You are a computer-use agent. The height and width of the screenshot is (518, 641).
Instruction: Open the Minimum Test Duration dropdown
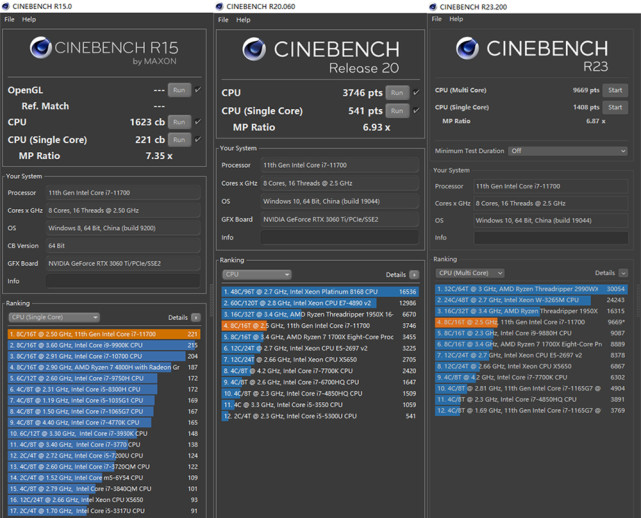tap(567, 151)
